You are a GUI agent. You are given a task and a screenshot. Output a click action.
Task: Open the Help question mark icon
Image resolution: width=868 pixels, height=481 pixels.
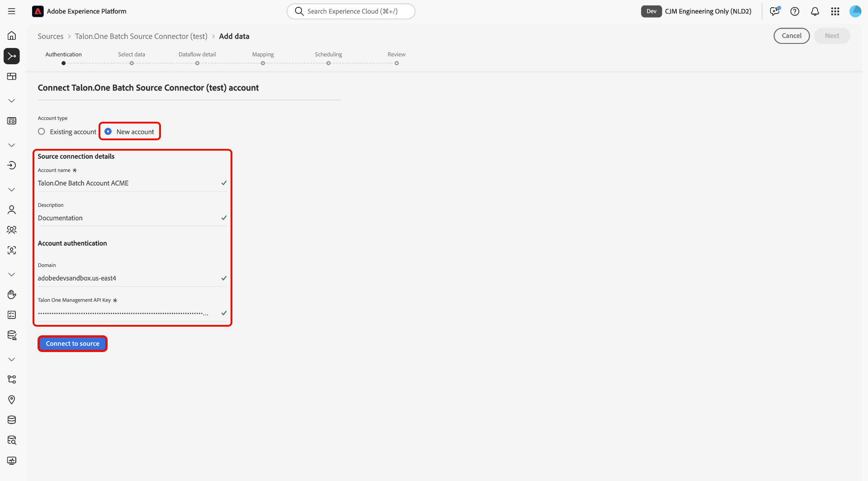pyautogui.click(x=795, y=11)
